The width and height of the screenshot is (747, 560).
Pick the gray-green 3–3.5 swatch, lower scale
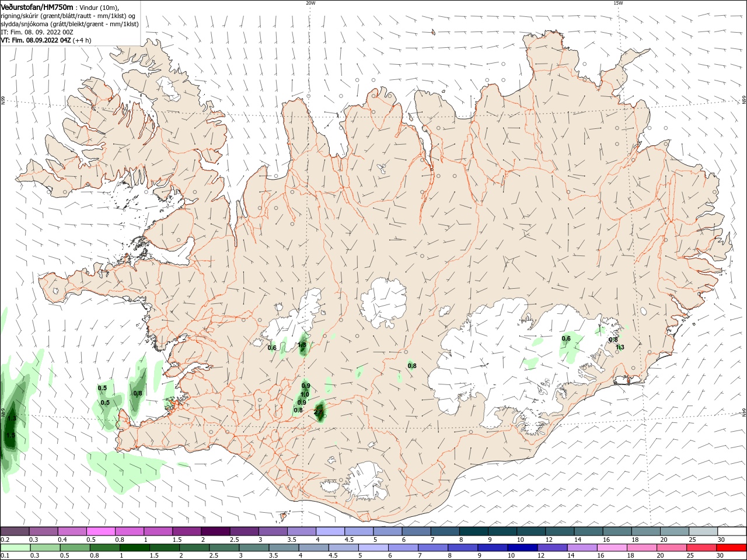click(254, 548)
